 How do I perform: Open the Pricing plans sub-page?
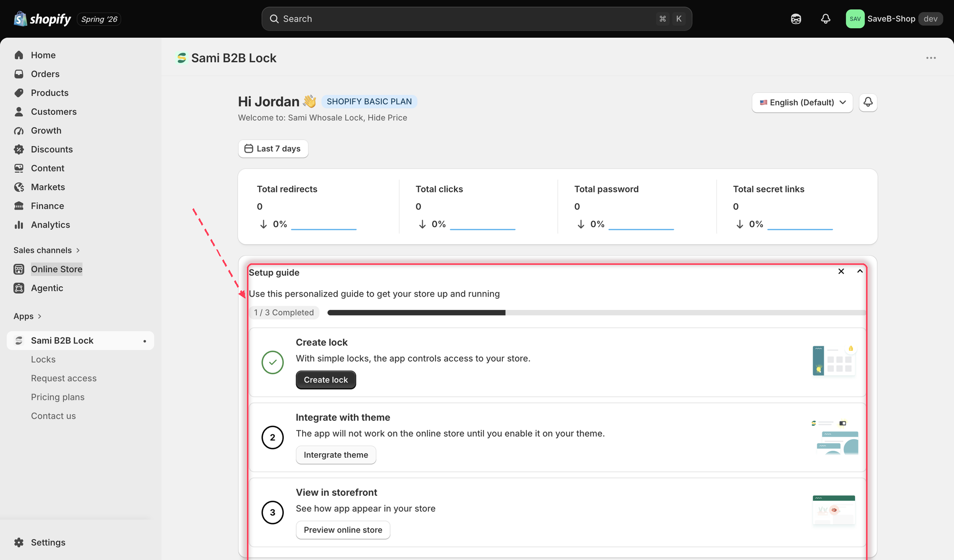click(x=58, y=397)
